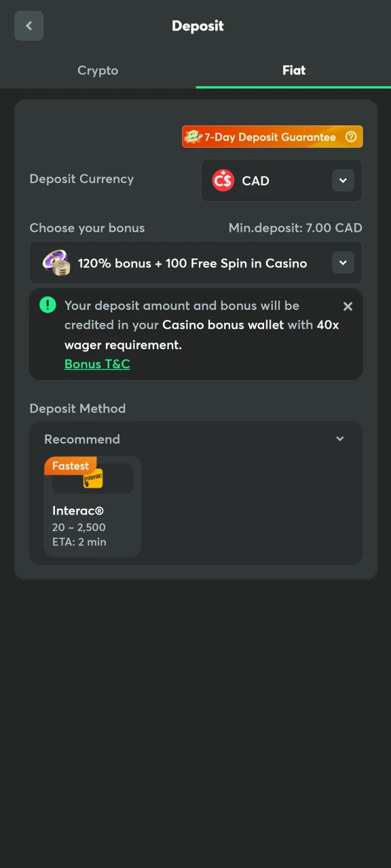Click the Fastest badge on Interac card
This screenshot has width=391, height=868.
point(71,466)
